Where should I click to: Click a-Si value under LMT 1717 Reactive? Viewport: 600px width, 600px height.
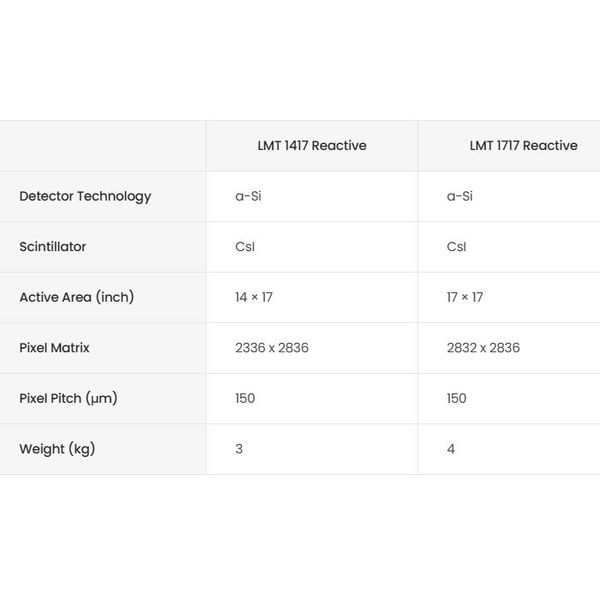click(460, 196)
